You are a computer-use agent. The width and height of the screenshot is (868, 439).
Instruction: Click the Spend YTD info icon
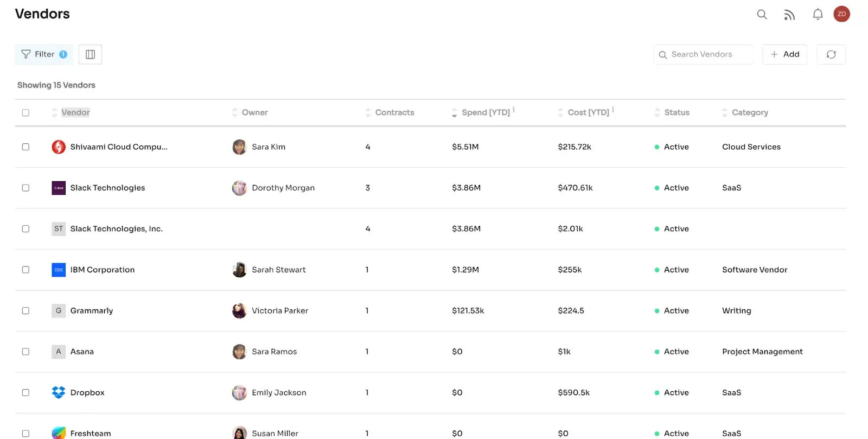[x=514, y=110]
